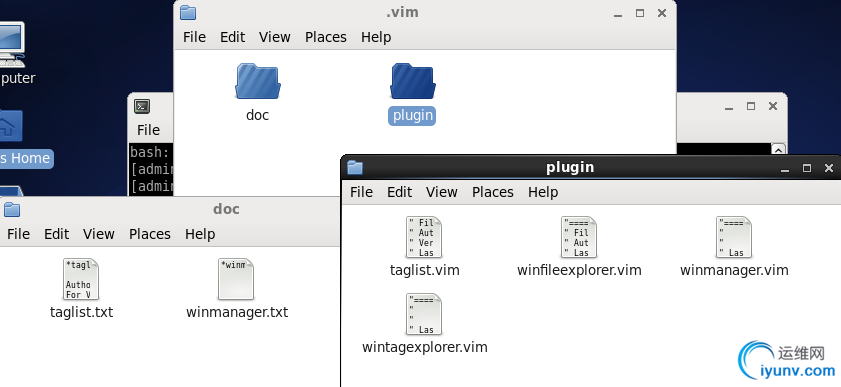Select the plugin folder icon in .vim window
Screen dimensions: 841x387
point(412,81)
